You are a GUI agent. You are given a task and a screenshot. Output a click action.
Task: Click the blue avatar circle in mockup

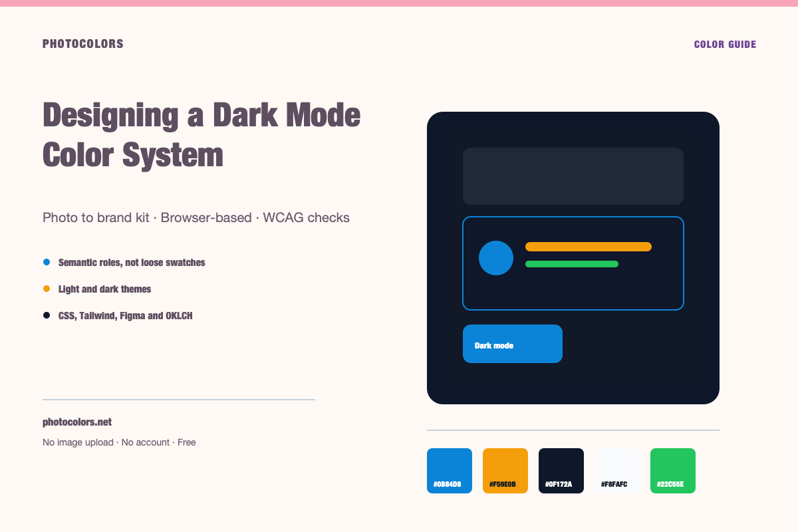click(496, 258)
